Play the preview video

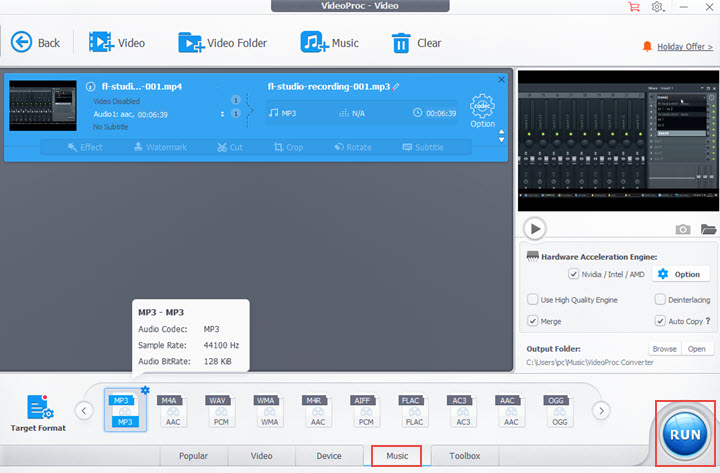tap(534, 228)
